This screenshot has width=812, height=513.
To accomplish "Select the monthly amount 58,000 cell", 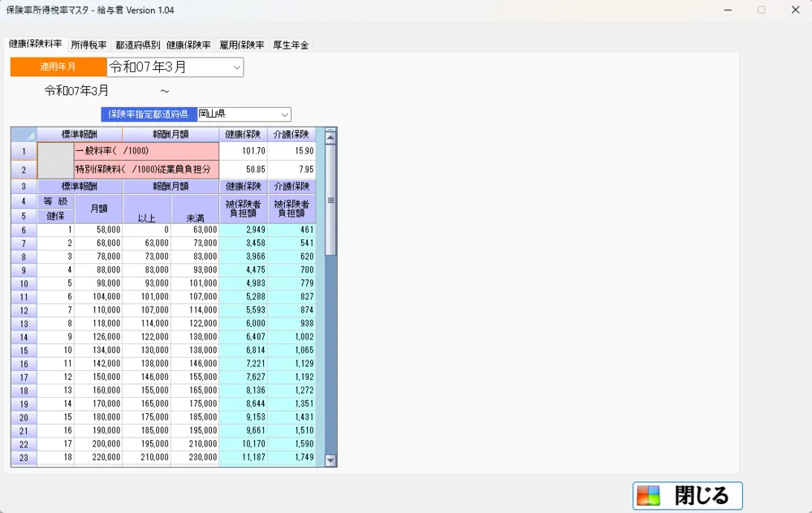I will click(x=98, y=231).
